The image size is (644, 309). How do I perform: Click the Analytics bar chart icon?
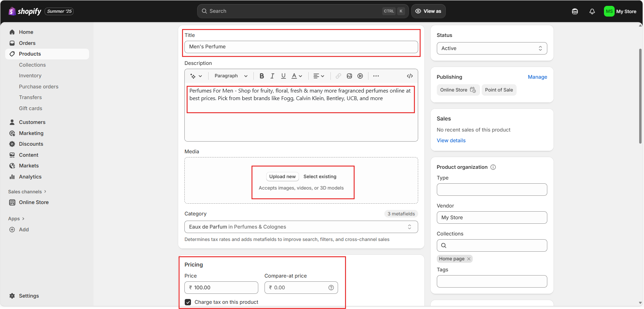click(12, 177)
